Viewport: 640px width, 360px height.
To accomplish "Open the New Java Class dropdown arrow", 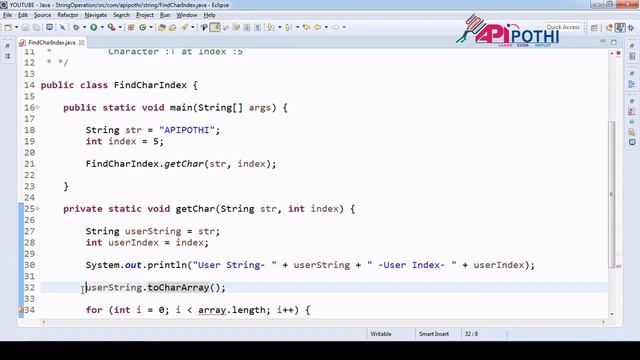I will coord(151,27).
